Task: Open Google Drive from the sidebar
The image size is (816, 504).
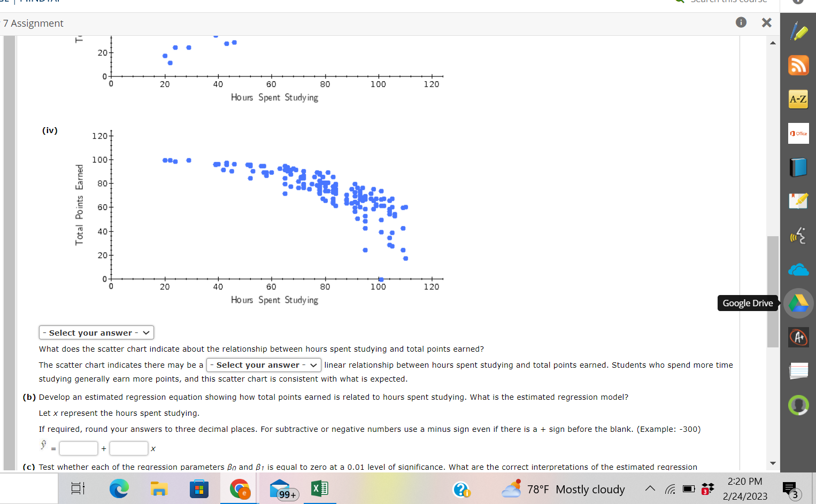Action: coord(798,303)
